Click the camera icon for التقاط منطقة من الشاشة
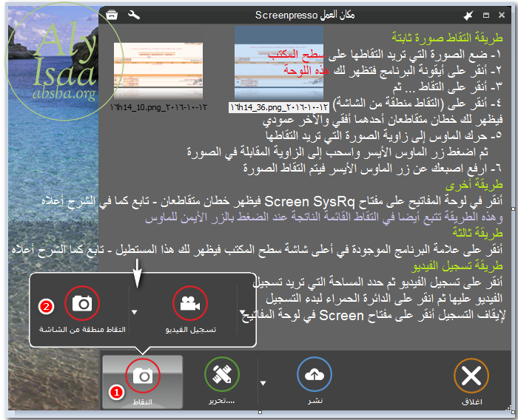Screen dimensions: 518x420 tap(82, 302)
